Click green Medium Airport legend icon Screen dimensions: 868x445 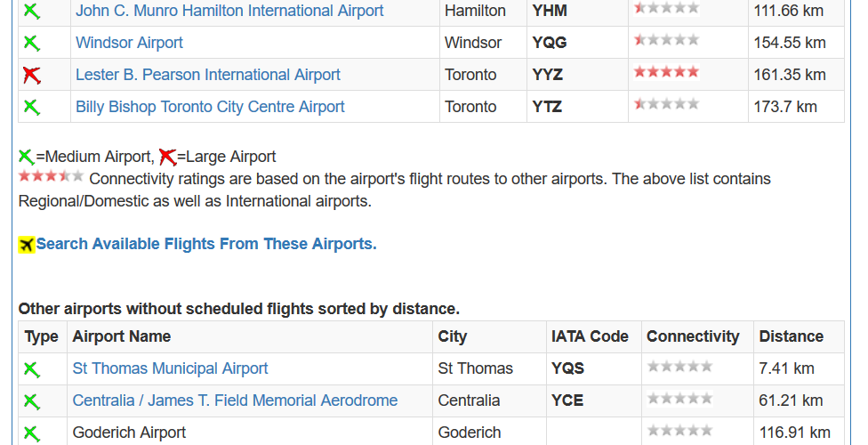tap(27, 157)
